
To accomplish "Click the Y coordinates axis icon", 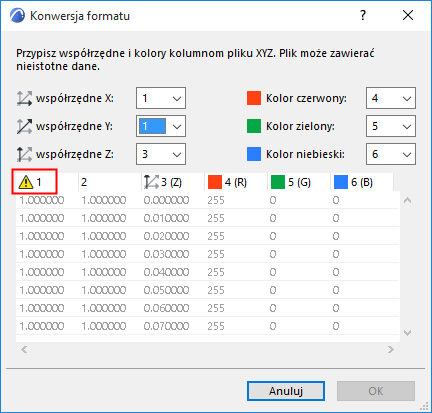I will pyautogui.click(x=24, y=127).
